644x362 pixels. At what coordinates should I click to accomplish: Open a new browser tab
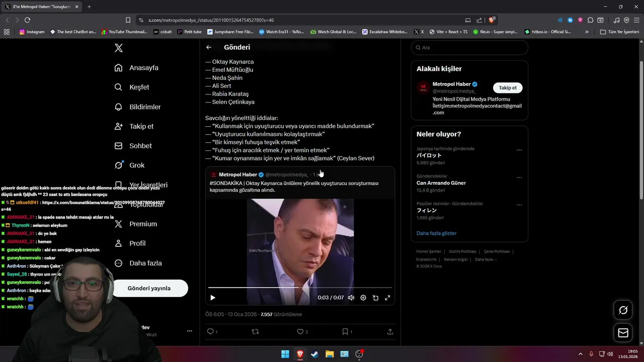89,7
